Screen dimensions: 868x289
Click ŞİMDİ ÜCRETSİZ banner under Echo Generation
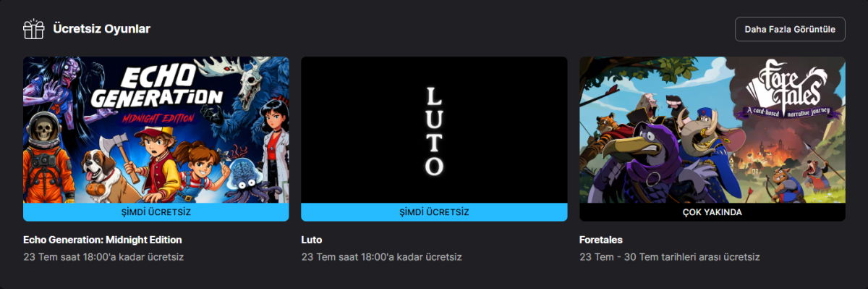click(x=156, y=212)
